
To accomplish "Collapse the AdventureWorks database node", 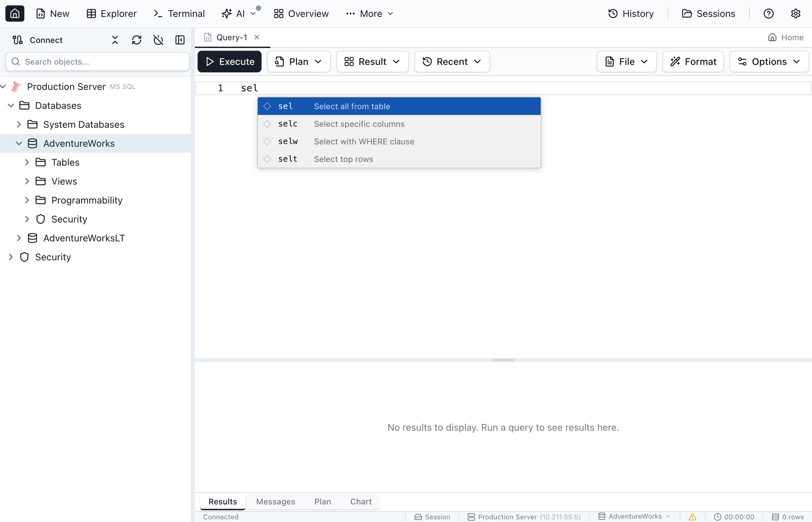I will 19,143.
